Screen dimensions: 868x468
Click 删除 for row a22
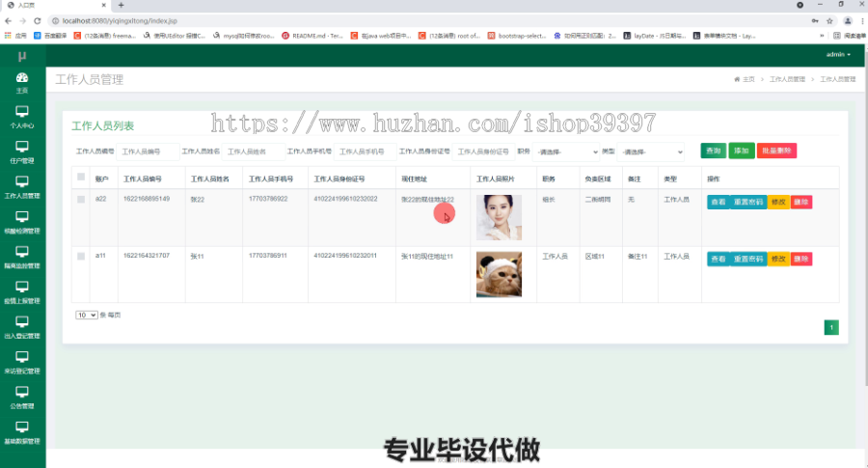click(x=801, y=202)
